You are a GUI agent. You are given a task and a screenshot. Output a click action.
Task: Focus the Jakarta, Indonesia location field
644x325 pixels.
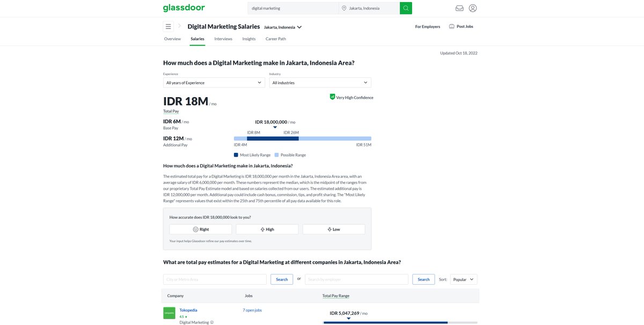point(369,8)
